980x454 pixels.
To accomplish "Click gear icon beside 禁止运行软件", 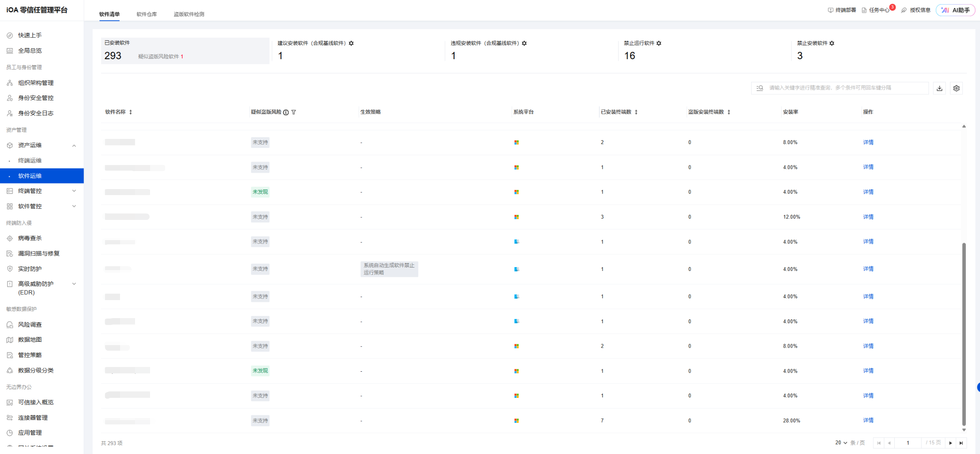I will (659, 43).
